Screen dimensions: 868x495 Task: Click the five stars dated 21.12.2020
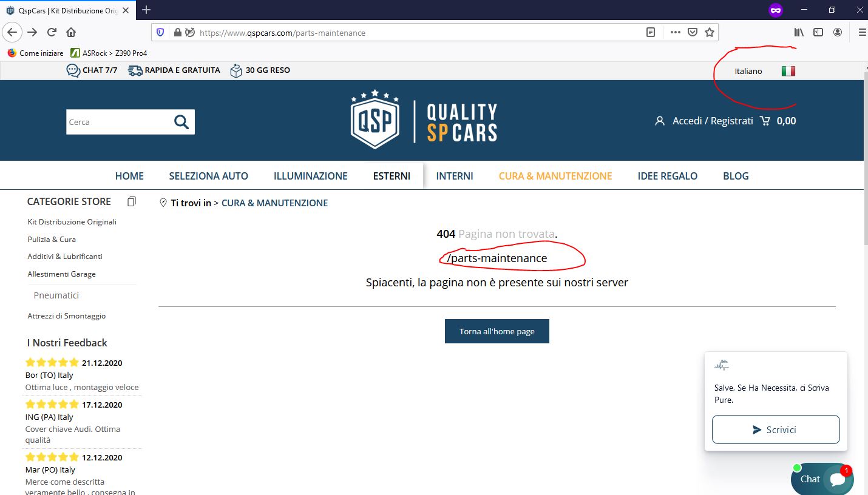[x=52, y=363]
